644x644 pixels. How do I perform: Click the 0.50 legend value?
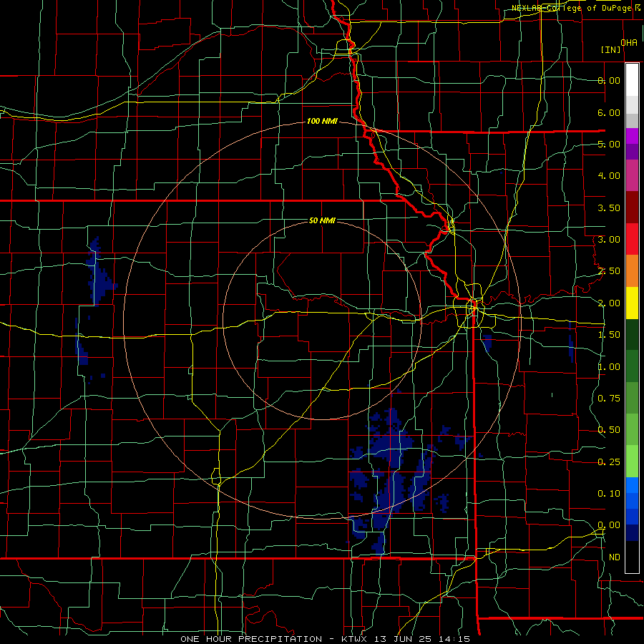click(609, 430)
